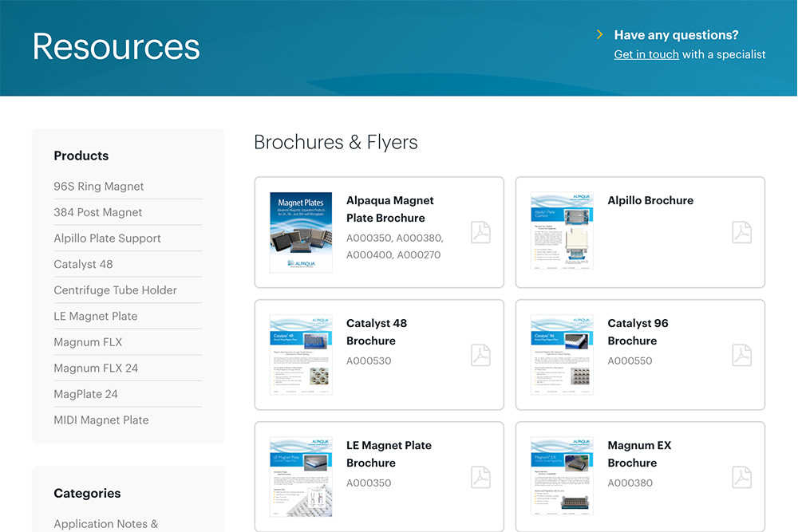798x532 pixels.
Task: Follow the Get in touch link
Action: pyautogui.click(x=646, y=55)
